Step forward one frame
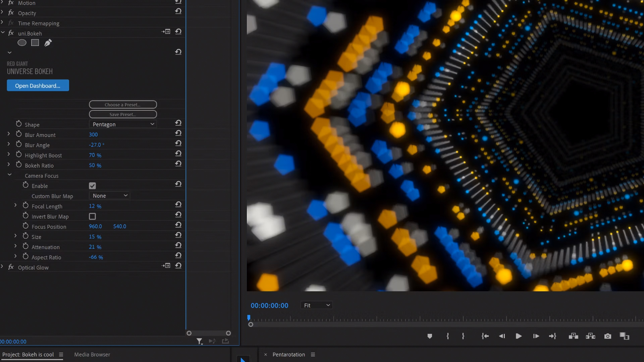The height and width of the screenshot is (362, 644). coord(536,336)
